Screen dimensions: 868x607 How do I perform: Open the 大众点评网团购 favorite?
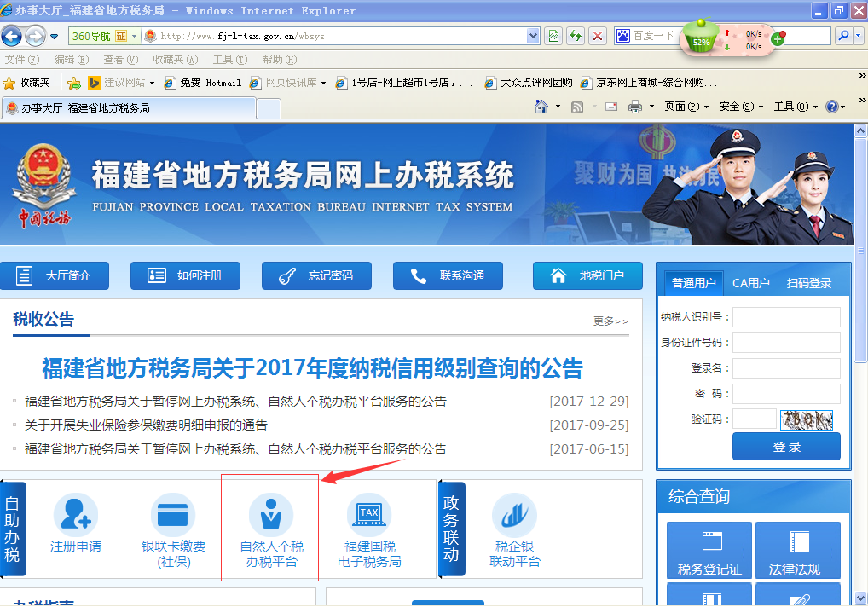pyautogui.click(x=528, y=83)
